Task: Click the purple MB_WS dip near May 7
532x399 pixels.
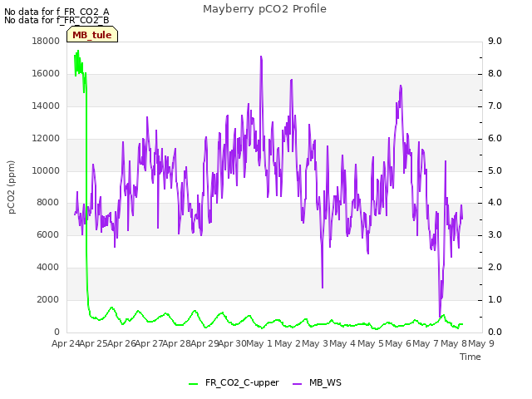Action: [440, 316]
